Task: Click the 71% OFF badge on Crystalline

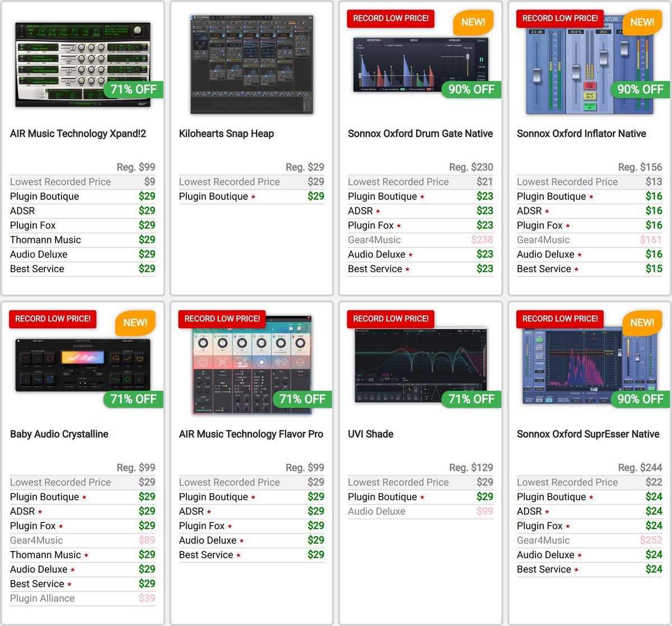Action: coord(133,399)
